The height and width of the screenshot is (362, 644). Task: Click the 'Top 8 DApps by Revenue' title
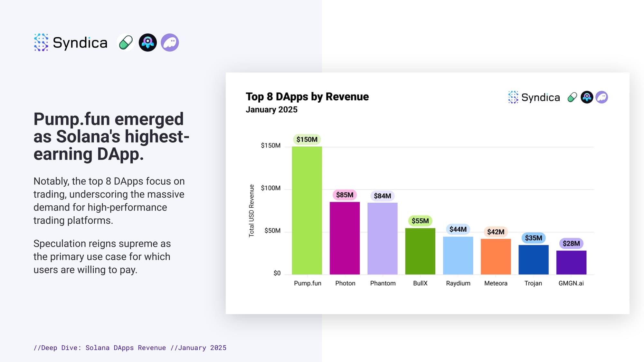click(307, 97)
